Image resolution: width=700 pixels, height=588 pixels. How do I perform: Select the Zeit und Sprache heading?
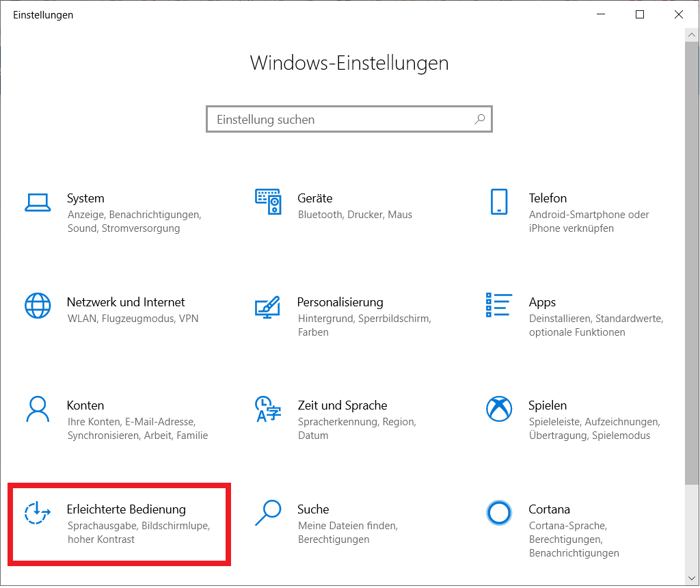click(x=342, y=405)
